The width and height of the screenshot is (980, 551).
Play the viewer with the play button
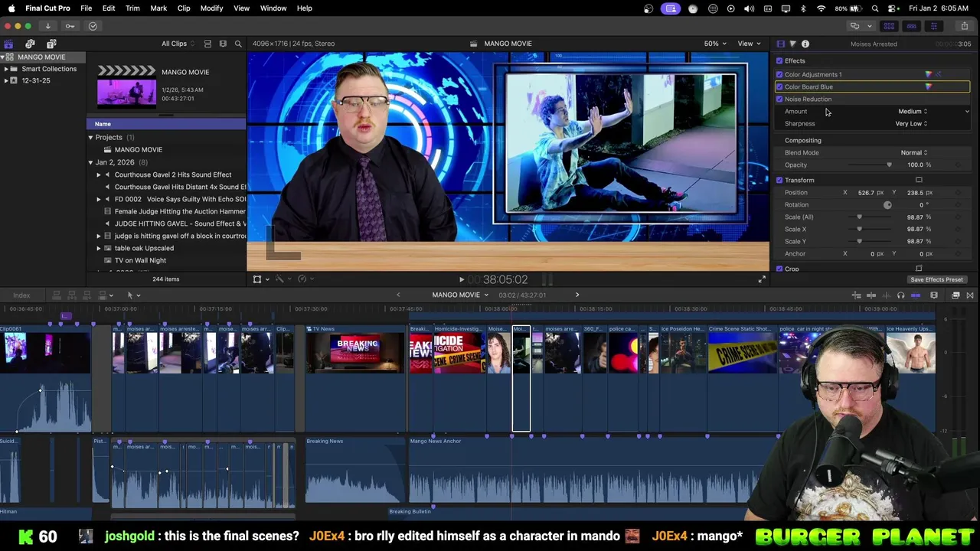[x=461, y=280]
